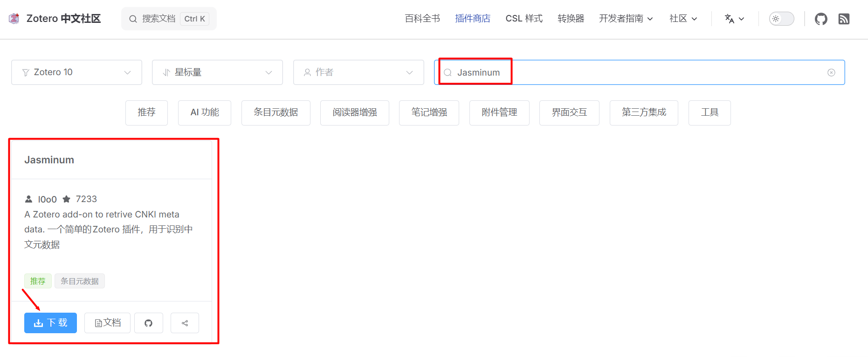
Task: Click the Jasminum plugin search input
Action: coord(639,72)
